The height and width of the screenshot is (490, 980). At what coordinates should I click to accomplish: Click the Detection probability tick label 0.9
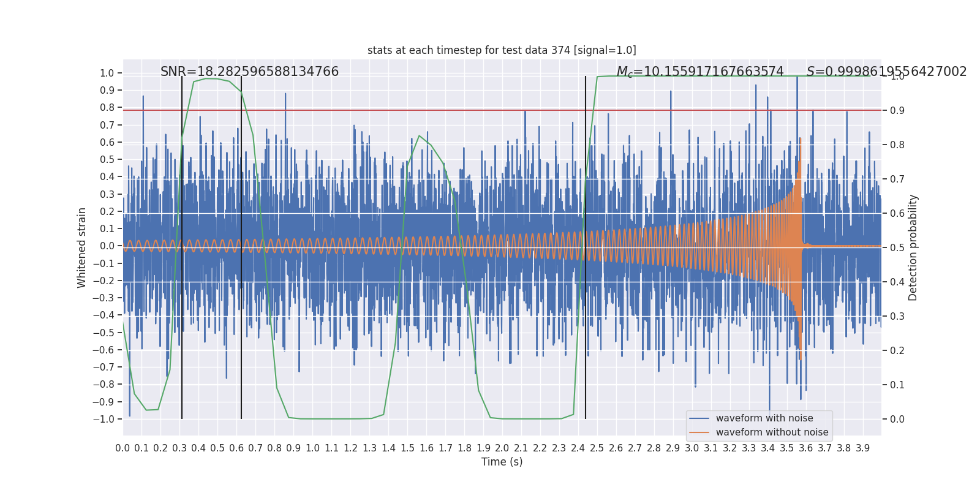click(x=897, y=111)
